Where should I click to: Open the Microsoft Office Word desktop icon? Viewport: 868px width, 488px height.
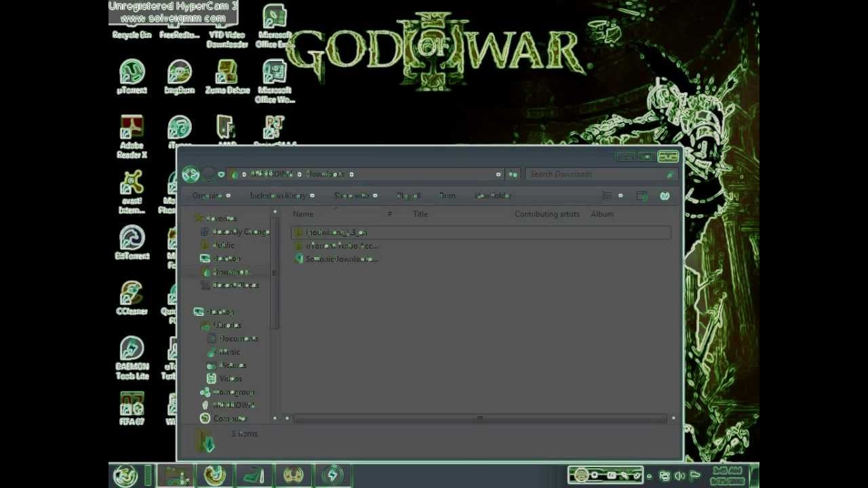pos(275,81)
